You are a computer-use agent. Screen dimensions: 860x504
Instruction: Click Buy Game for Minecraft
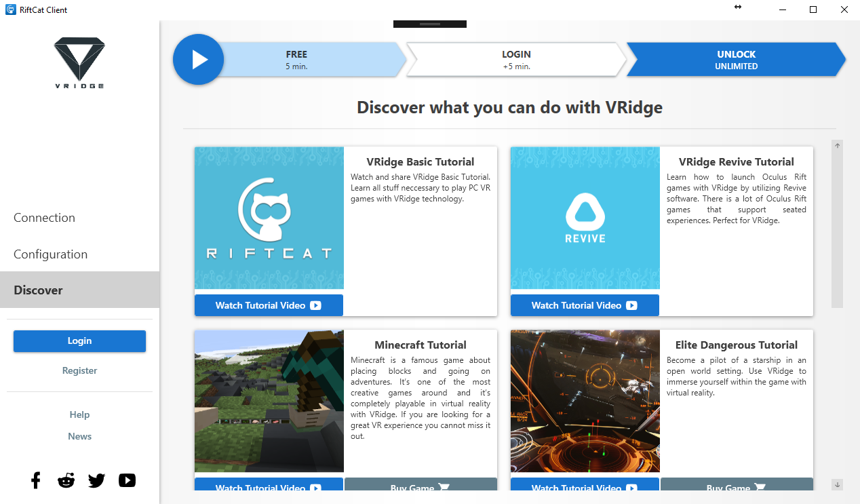pyautogui.click(x=421, y=485)
